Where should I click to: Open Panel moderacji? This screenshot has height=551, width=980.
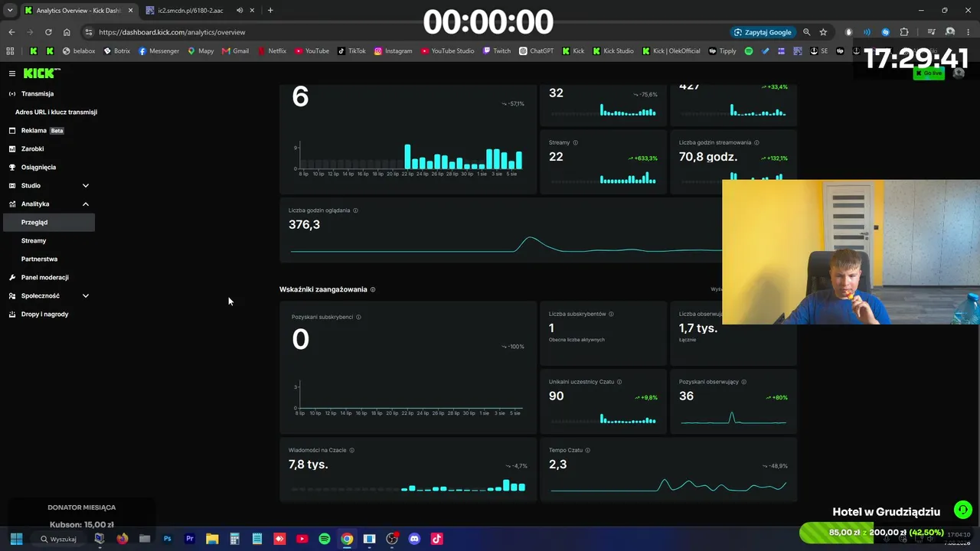45,277
